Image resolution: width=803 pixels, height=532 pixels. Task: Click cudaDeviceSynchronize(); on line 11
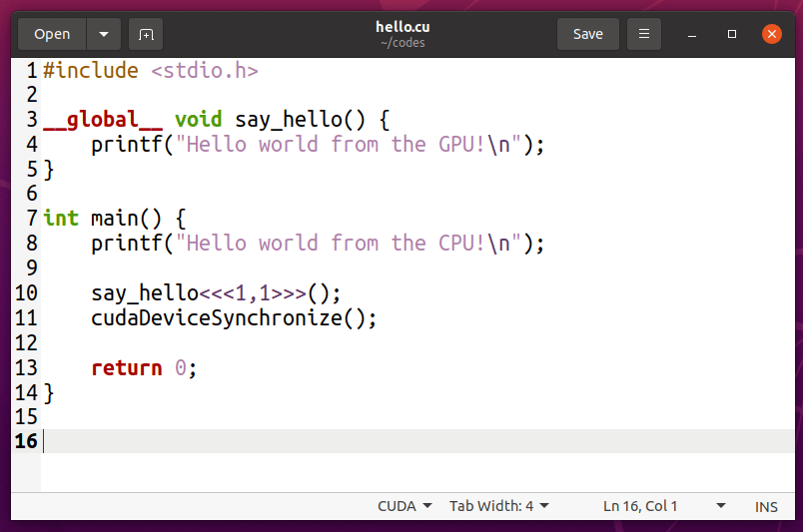click(234, 318)
